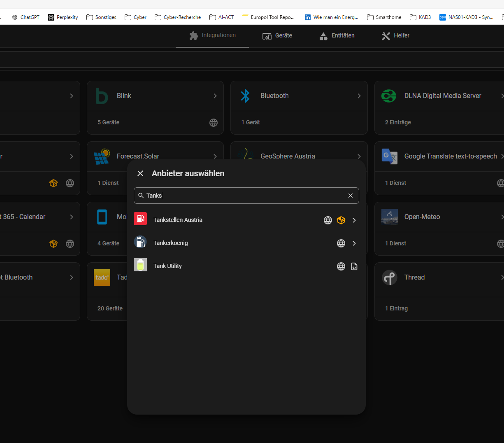Open the Cyber-Recherche bookmark folder
The image size is (504, 443).
pos(178,17)
